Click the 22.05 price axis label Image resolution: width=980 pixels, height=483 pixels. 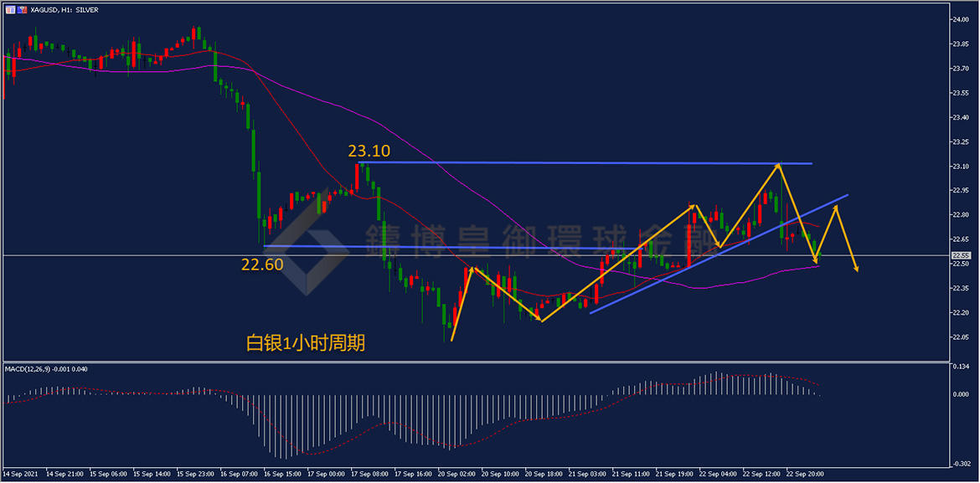pyautogui.click(x=960, y=337)
